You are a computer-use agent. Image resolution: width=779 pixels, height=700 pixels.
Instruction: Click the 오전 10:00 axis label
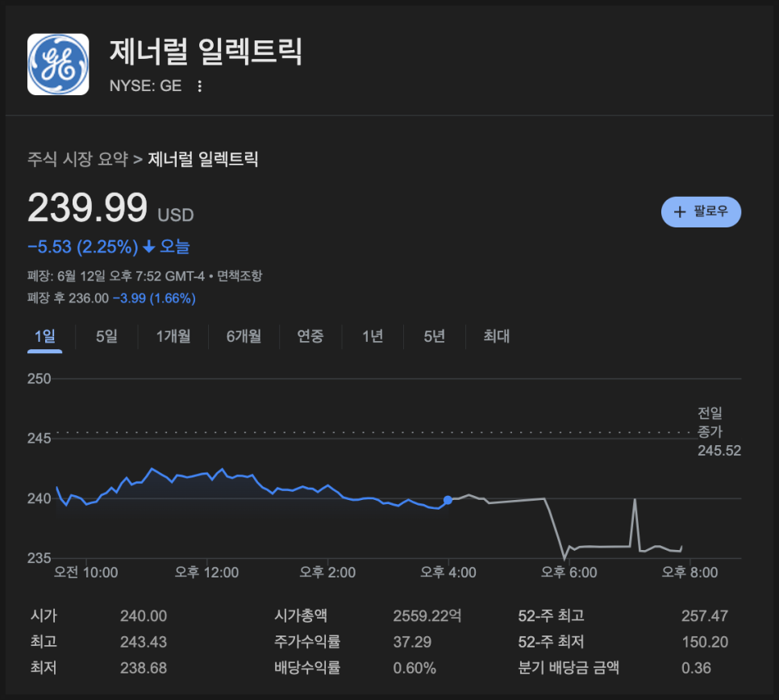click(x=86, y=573)
